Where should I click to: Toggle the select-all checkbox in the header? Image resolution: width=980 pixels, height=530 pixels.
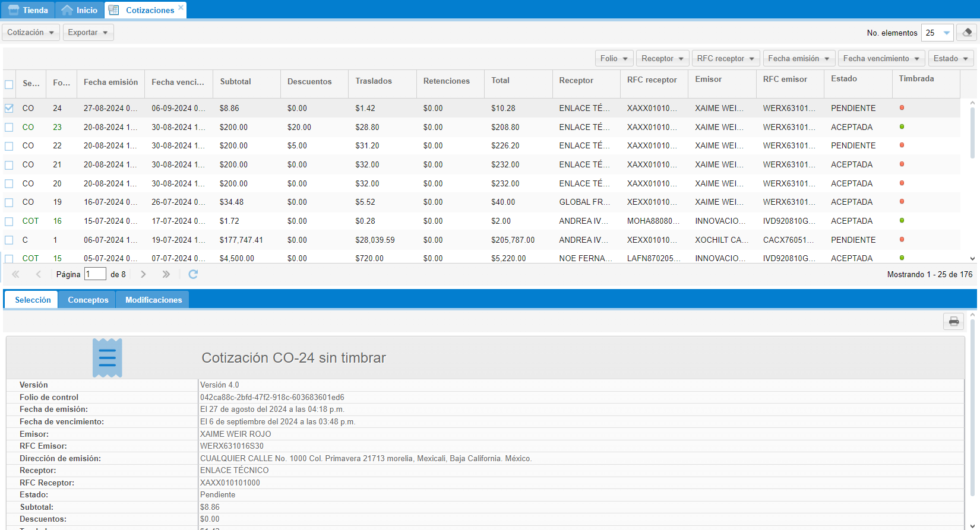pos(9,84)
